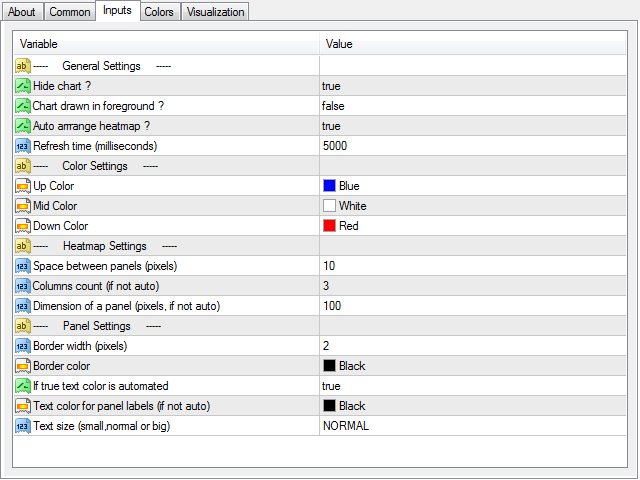Select the Mid Color label
Image resolution: width=640 pixels, height=480 pixels.
[55, 206]
